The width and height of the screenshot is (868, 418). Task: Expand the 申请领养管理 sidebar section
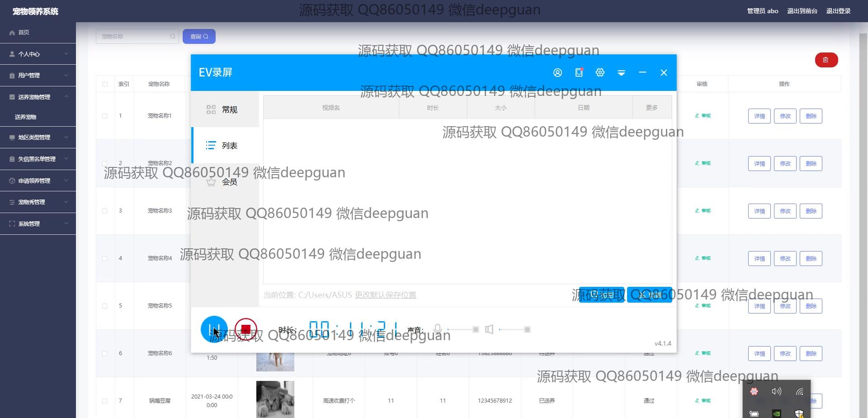tap(38, 180)
